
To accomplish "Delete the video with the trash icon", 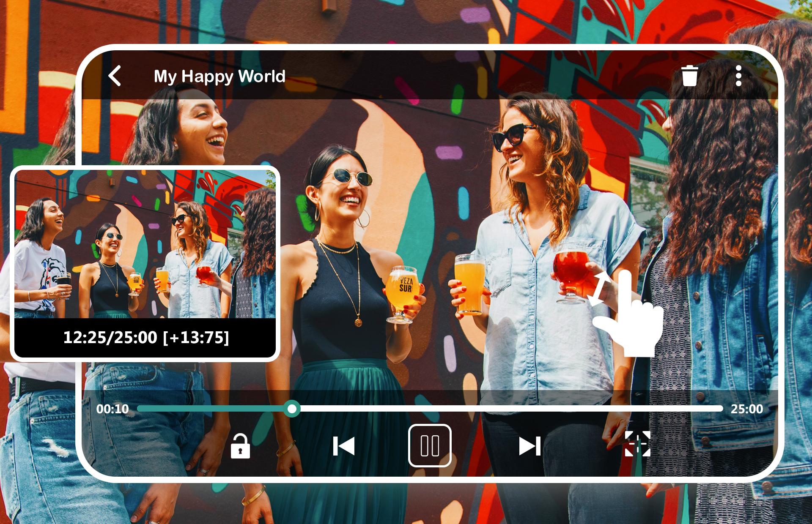I will point(689,76).
